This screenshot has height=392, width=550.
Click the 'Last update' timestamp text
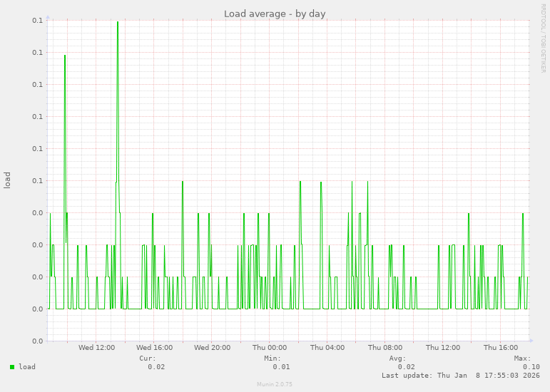click(x=461, y=376)
